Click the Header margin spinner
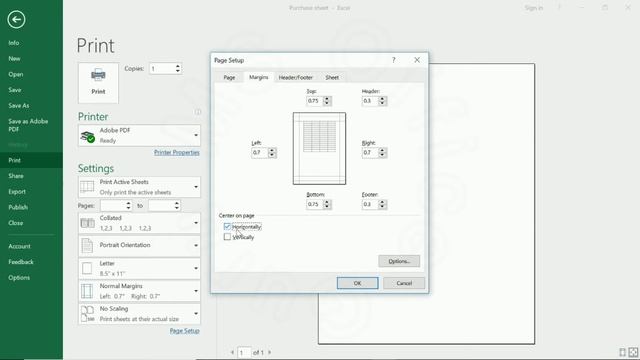The height and width of the screenshot is (360, 640). [x=382, y=101]
